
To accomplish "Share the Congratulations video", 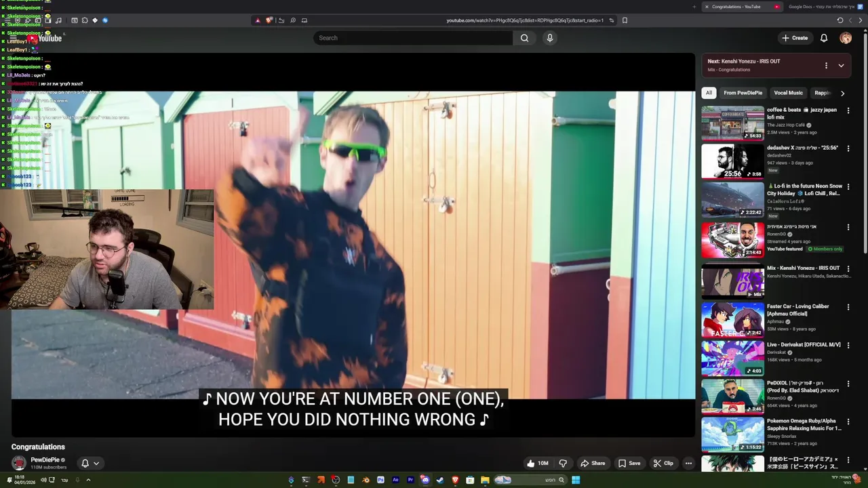I will click(x=592, y=464).
